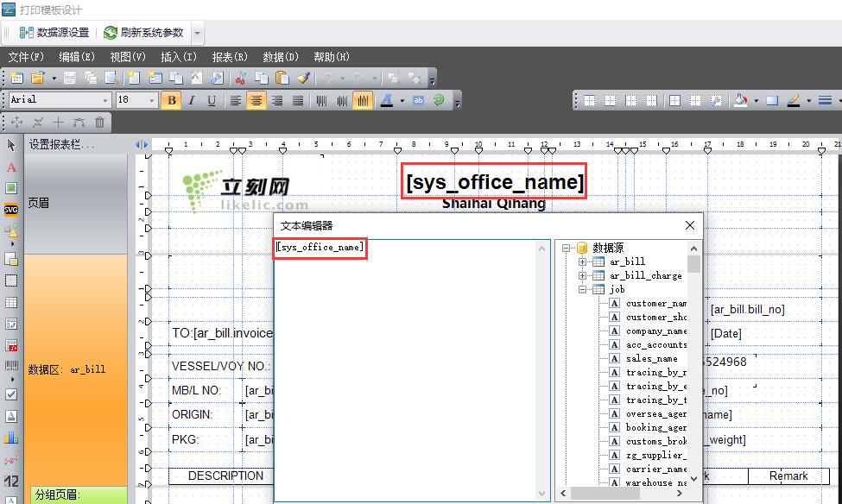Click 刷新系统参数 refresh parameters button
Image resolution: width=842 pixels, height=504 pixels.
pos(144,33)
